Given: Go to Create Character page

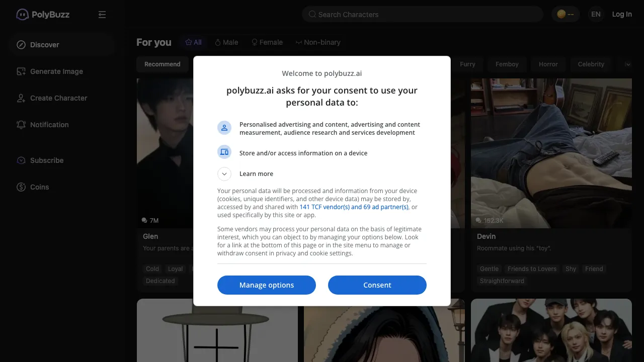Looking at the screenshot, I should [x=58, y=98].
